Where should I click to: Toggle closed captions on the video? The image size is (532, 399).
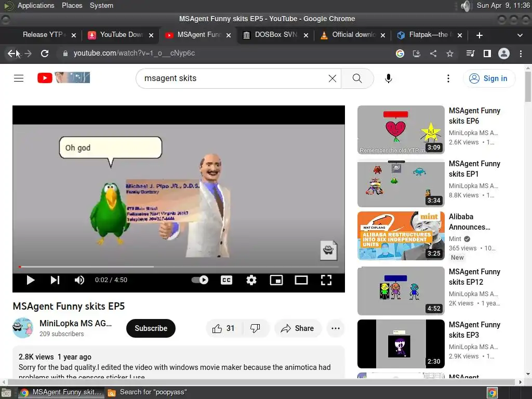click(227, 280)
